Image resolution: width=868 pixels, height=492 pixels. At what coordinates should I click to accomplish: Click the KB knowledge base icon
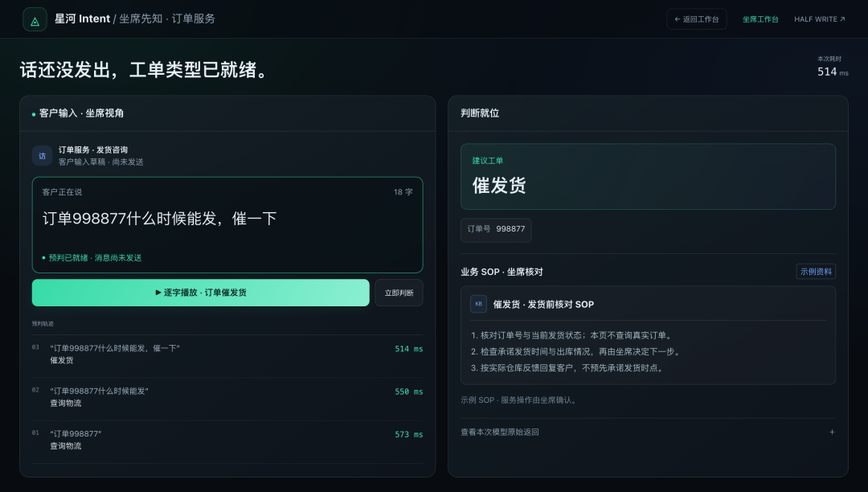click(478, 304)
